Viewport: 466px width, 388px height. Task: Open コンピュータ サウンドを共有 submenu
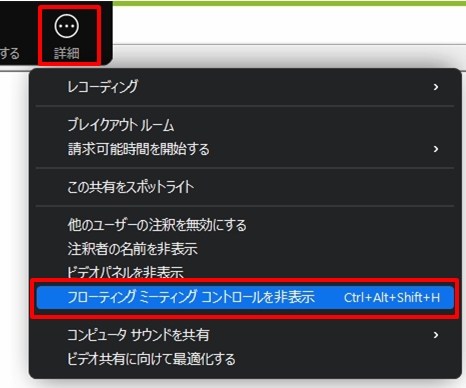tap(245, 335)
